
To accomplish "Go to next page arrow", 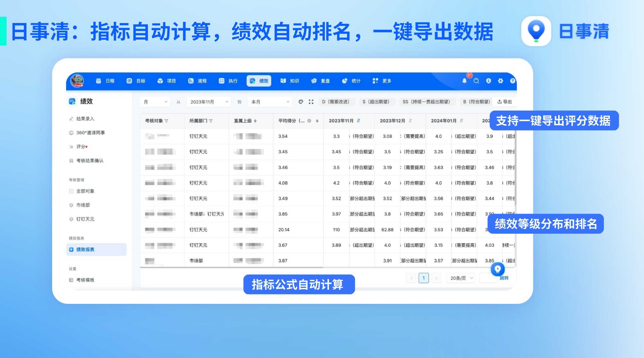I will (436, 278).
